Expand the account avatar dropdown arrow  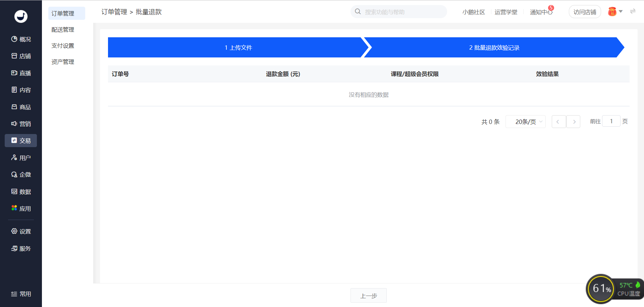(621, 11)
